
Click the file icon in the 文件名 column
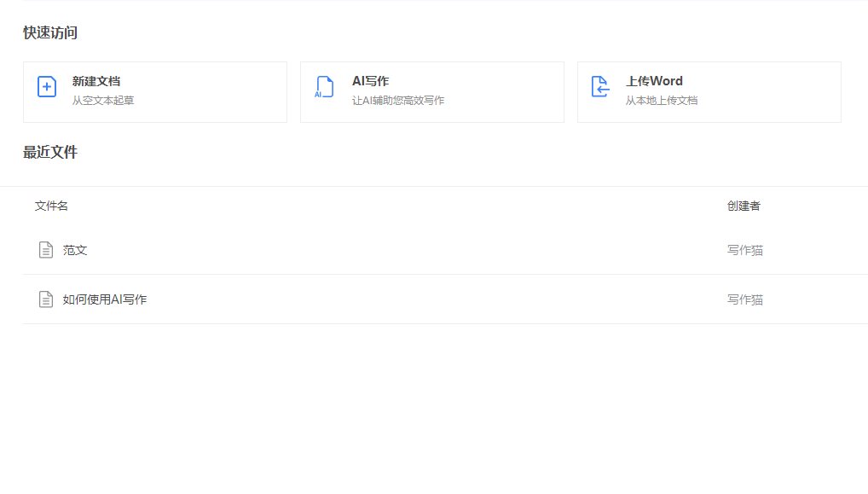coord(46,249)
